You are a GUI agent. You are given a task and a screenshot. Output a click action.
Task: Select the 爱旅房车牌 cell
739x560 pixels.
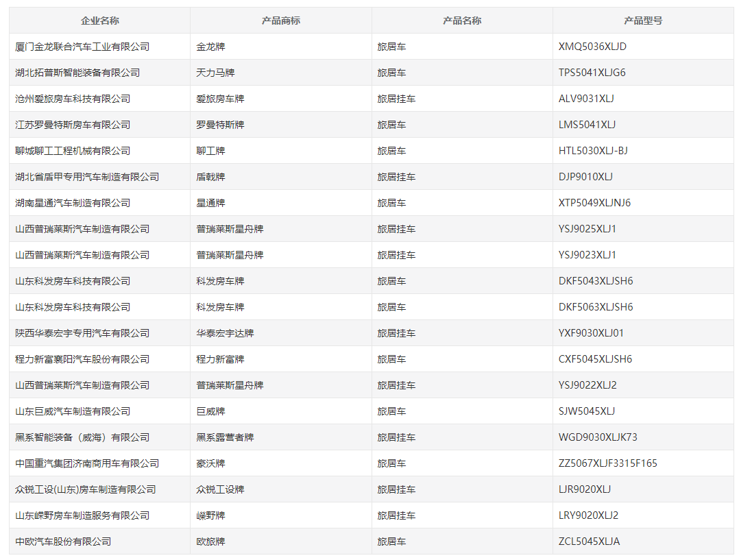pos(281,99)
